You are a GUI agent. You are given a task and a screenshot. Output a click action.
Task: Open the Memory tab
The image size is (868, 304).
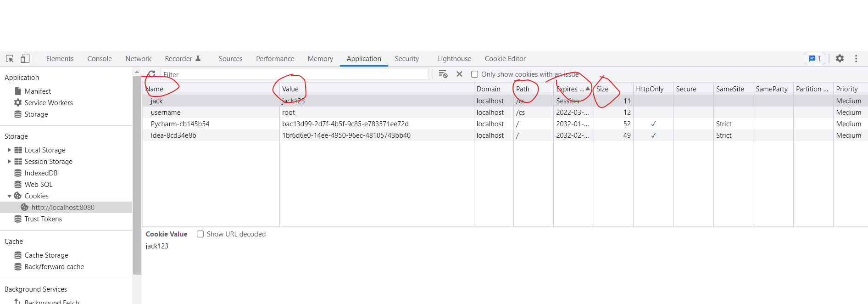click(x=320, y=58)
